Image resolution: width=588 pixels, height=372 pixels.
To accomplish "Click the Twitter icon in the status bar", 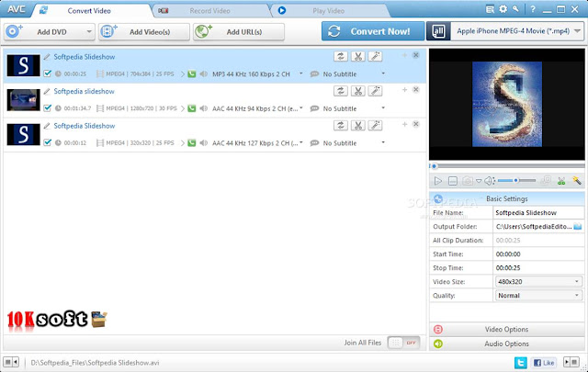I will 521,363.
